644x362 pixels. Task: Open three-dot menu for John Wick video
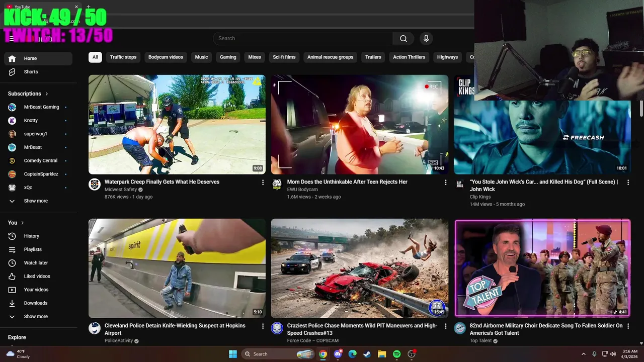(x=628, y=183)
